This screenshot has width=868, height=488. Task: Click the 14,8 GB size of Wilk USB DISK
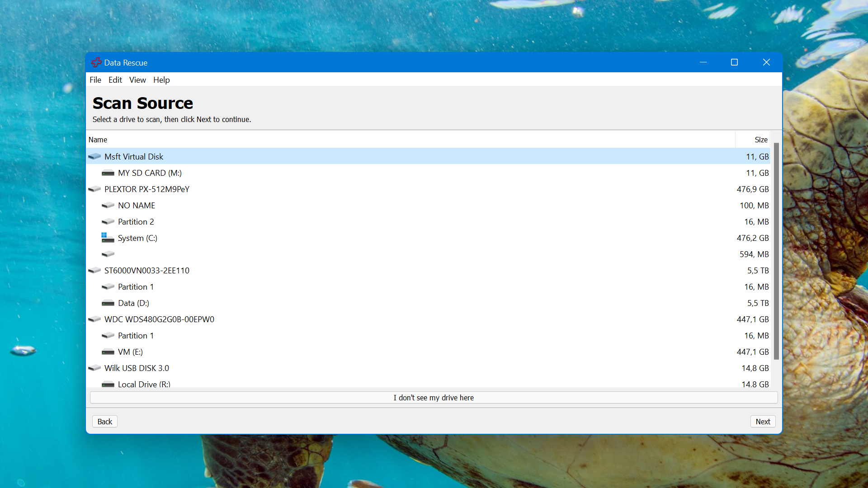click(x=755, y=368)
